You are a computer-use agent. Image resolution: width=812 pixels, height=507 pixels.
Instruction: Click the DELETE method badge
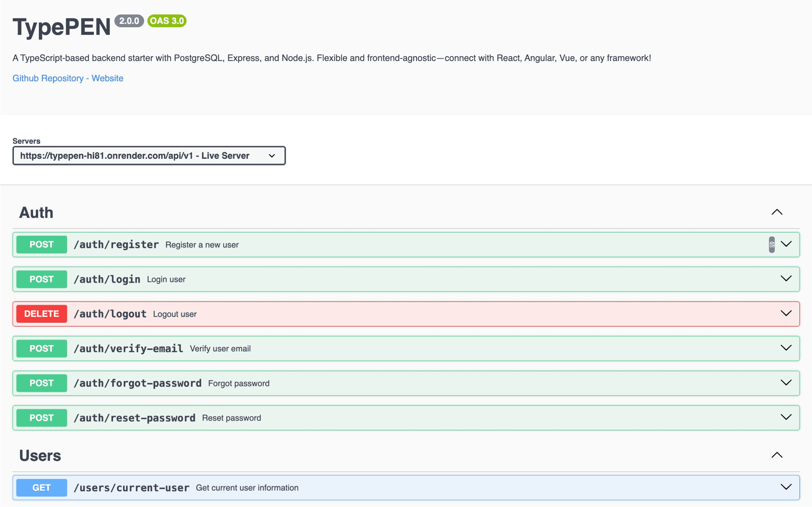(41, 314)
